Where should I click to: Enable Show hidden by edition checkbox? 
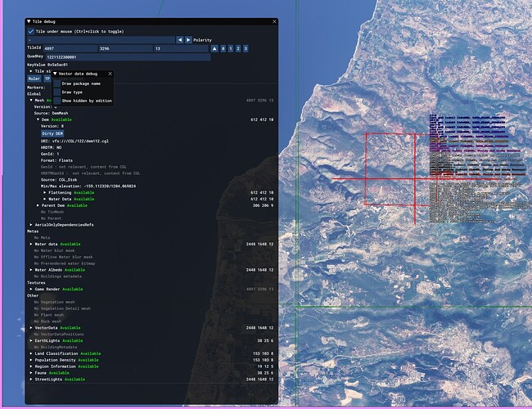coord(57,101)
